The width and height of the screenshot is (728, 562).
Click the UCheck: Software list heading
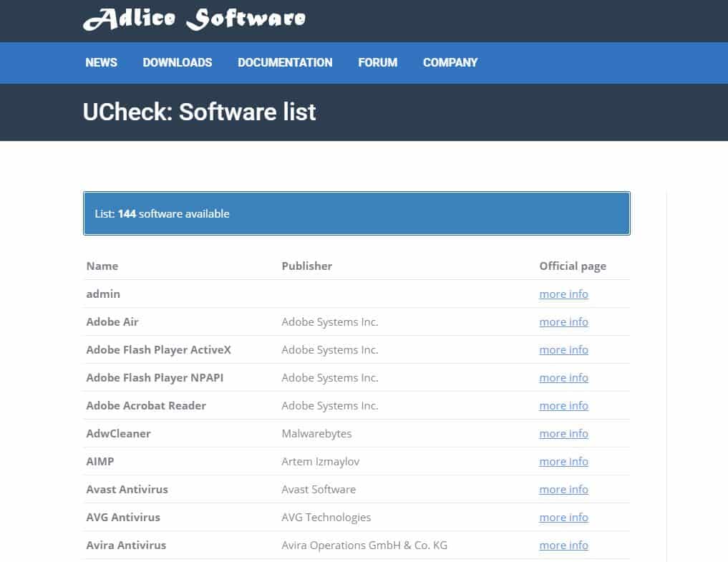click(199, 112)
